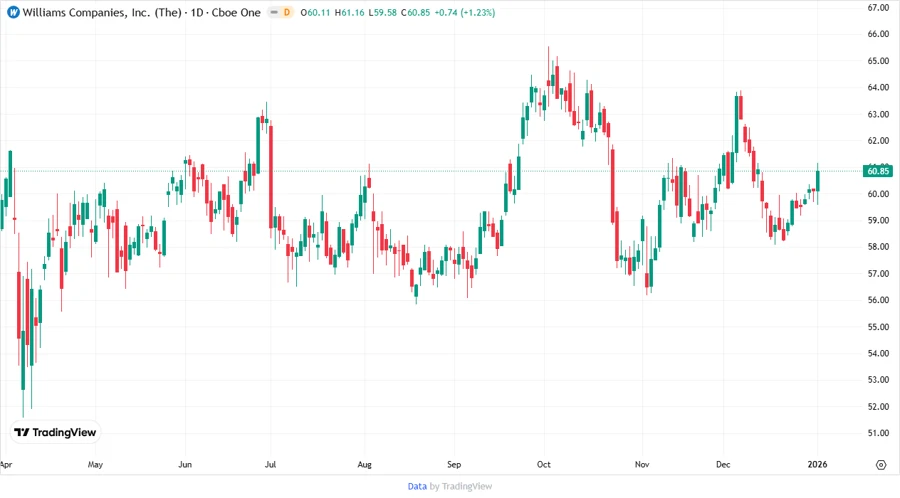Screen dimensions: 900x498
Task: Click the 2026 label on time axis
Action: 817,465
